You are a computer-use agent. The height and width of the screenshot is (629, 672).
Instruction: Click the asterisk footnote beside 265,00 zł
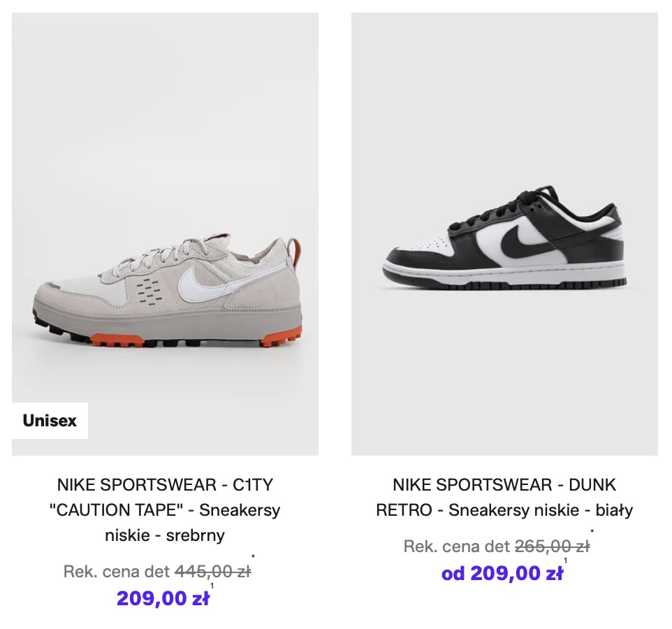pos(592,533)
